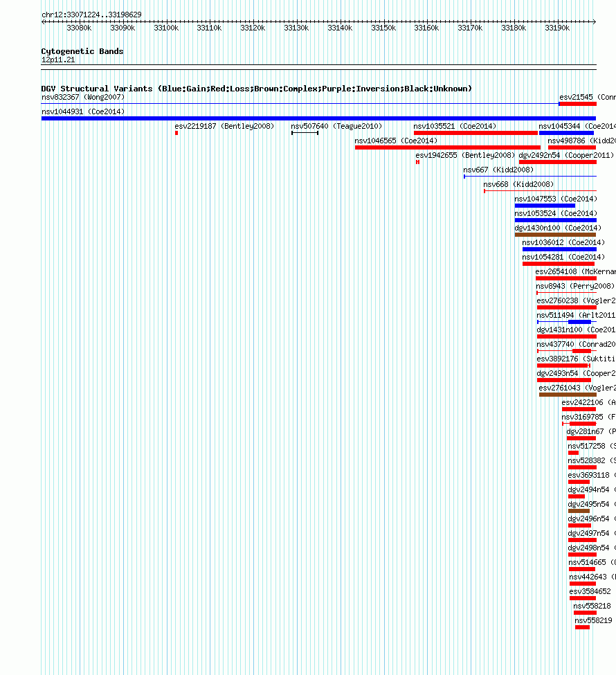Viewport: 616px width, 675px height.
Task: Click the red nsv1035521 loss bar
Action: 475,133
